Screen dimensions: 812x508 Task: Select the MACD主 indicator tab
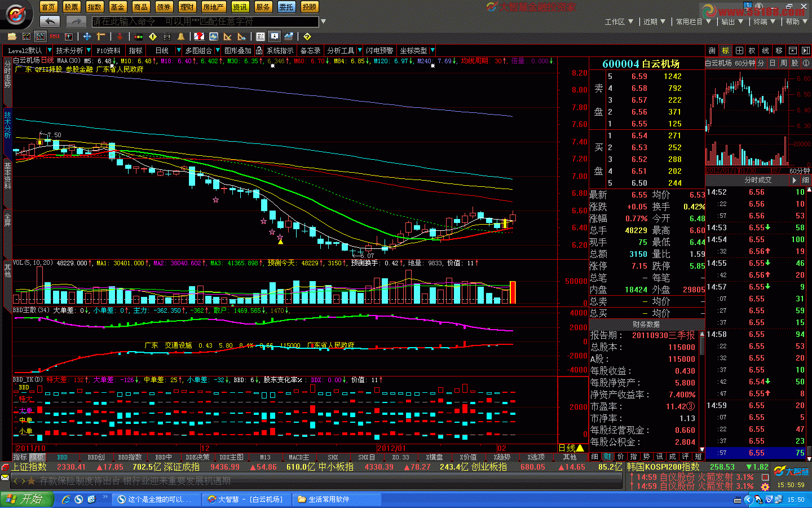click(299, 457)
